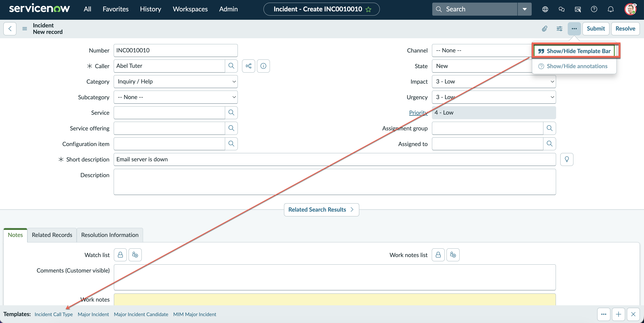644x323 pixels.
Task: Look up Caller using the magnifier icon
Action: 231,66
